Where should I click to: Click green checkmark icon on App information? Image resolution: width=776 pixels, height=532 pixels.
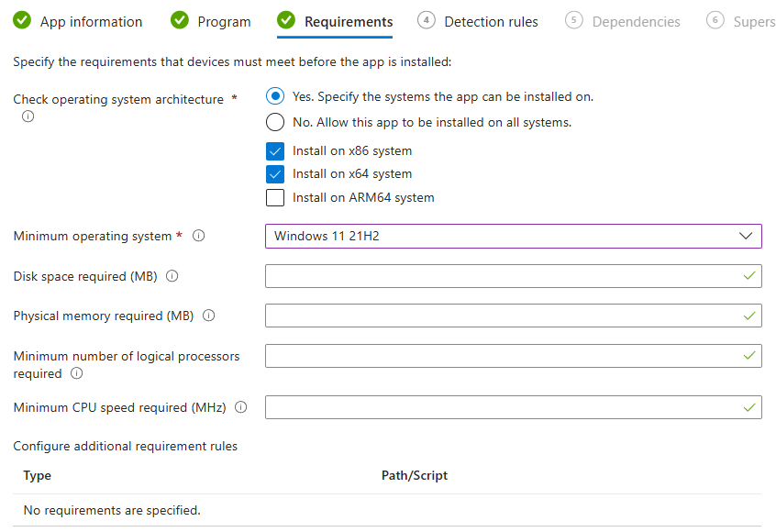coord(22,20)
